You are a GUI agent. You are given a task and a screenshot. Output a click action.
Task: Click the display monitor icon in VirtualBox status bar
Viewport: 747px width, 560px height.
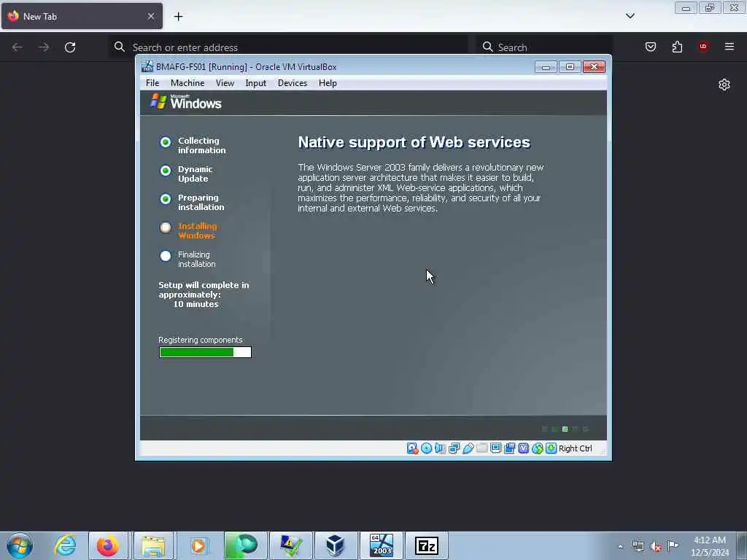[x=495, y=448]
